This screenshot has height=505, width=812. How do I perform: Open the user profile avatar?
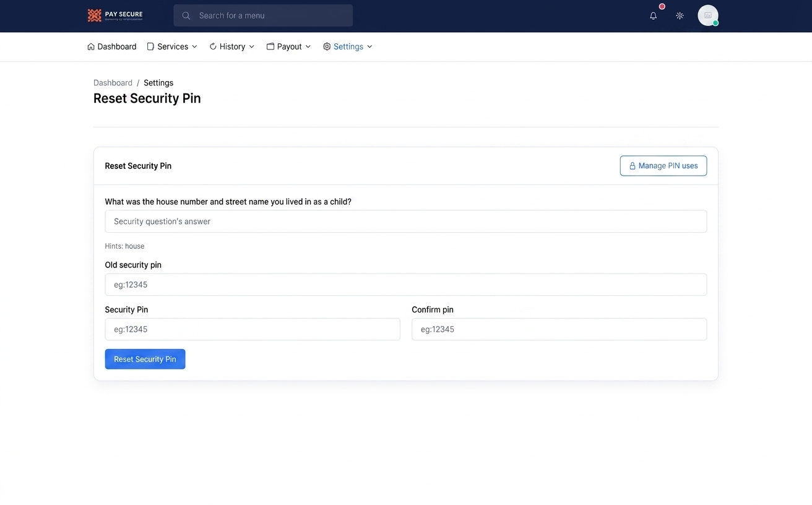708,15
